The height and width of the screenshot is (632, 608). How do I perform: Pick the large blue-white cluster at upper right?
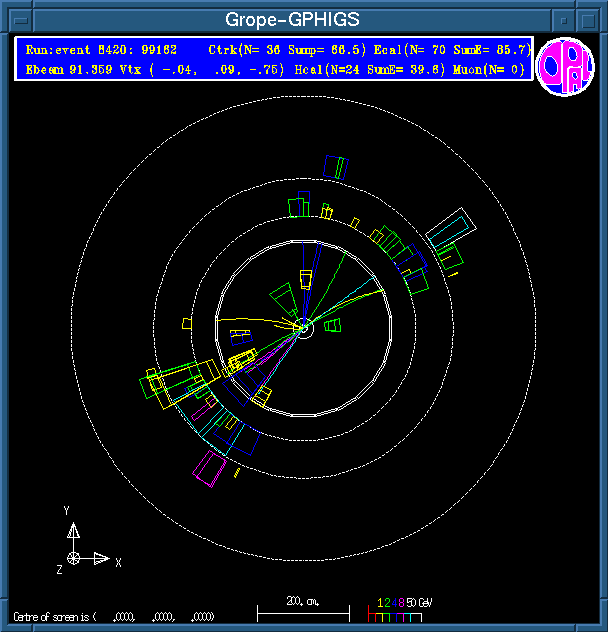coord(448,232)
